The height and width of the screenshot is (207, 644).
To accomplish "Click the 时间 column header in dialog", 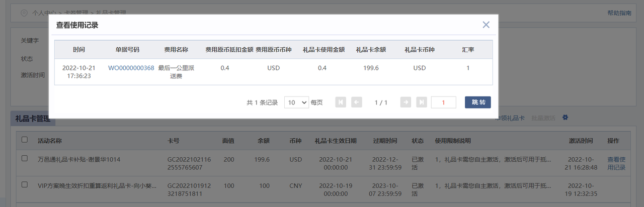I will coord(78,50).
